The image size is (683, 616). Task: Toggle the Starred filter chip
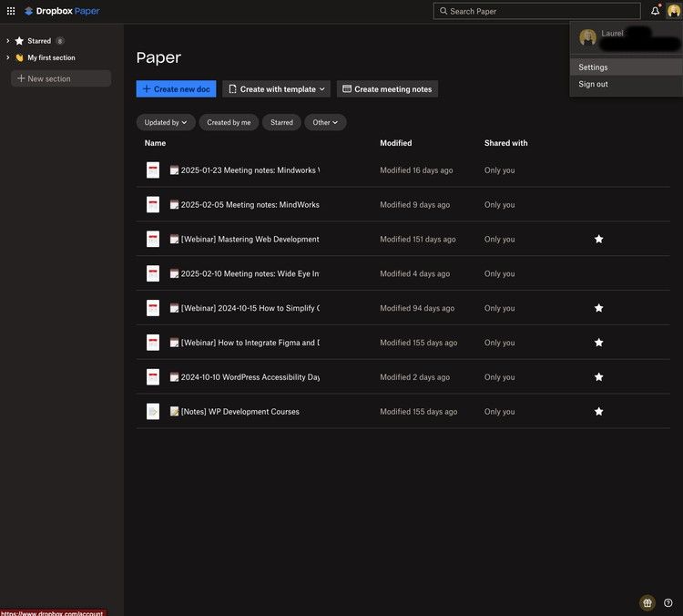pyautogui.click(x=281, y=122)
